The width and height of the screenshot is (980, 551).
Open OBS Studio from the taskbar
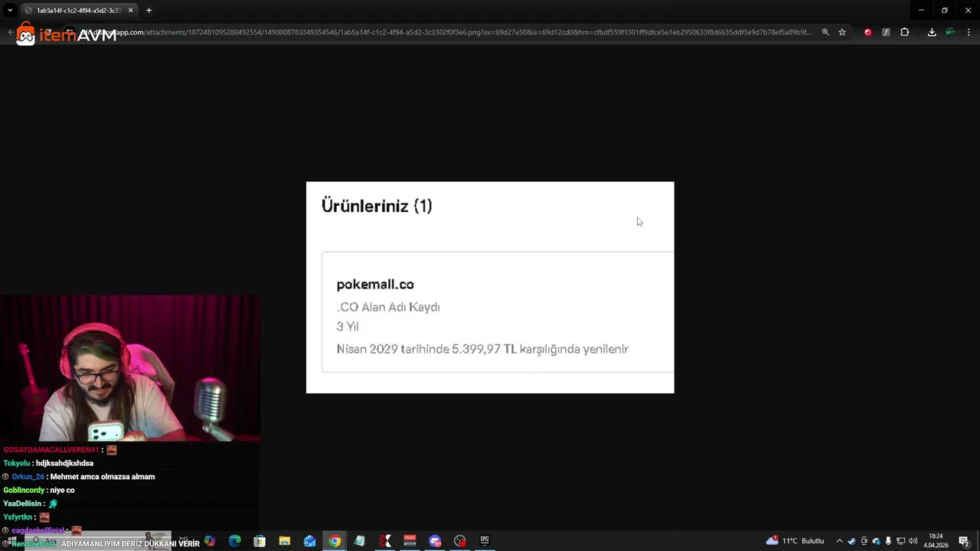click(459, 541)
